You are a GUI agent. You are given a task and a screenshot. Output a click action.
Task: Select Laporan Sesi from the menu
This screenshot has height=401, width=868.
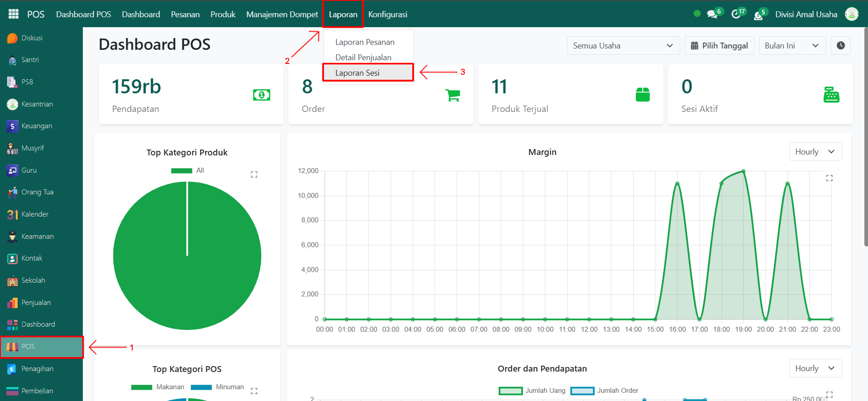358,73
